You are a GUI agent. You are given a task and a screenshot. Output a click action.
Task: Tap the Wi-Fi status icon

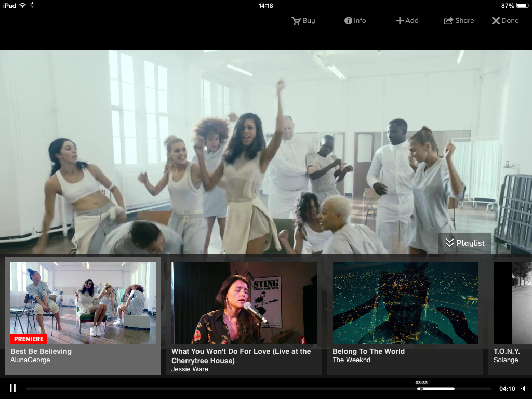coord(22,5)
